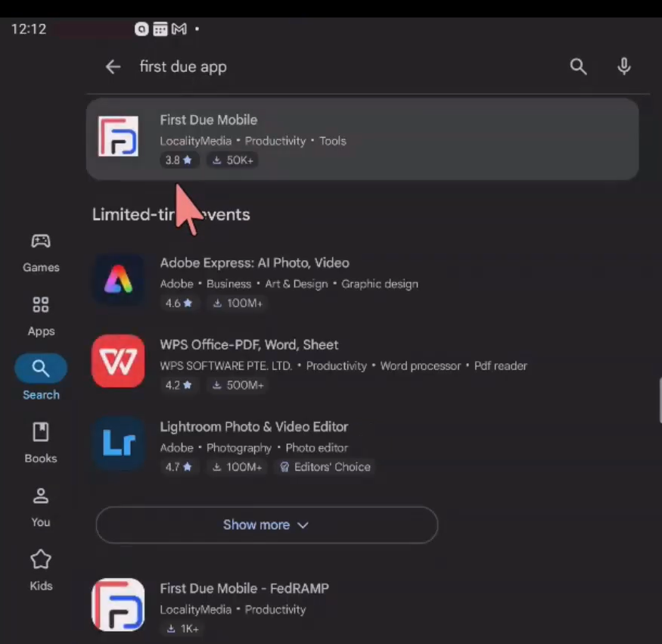
Task: Open Lightroom app icon
Action: [x=118, y=443]
